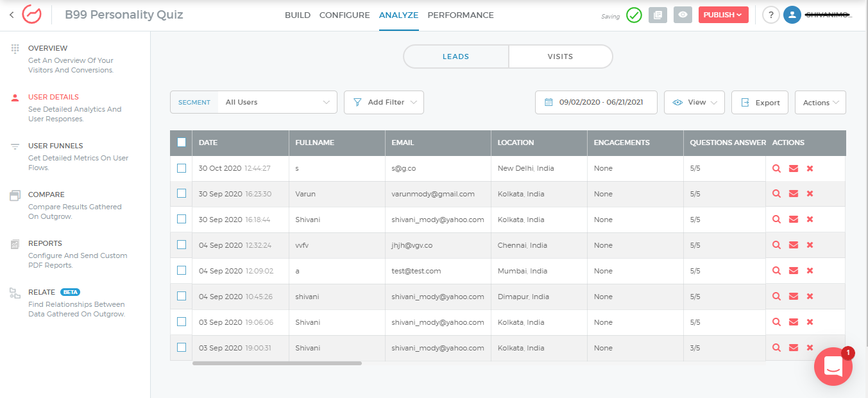Export the leads data
The height and width of the screenshot is (398, 868).
760,102
